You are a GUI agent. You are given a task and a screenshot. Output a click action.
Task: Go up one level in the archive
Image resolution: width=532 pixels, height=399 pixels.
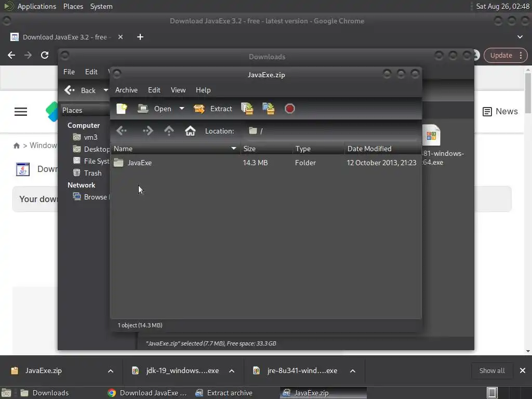[169, 130]
